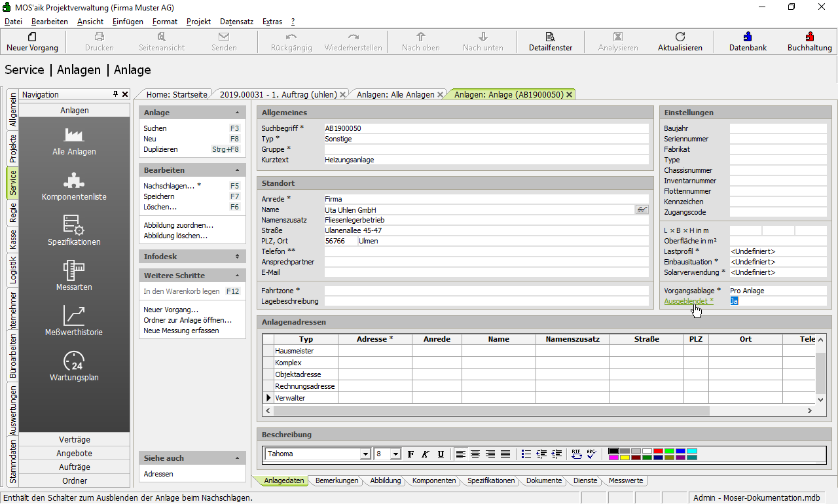Click the Seitenansicht toolbar icon
The height and width of the screenshot is (504, 838).
click(162, 37)
